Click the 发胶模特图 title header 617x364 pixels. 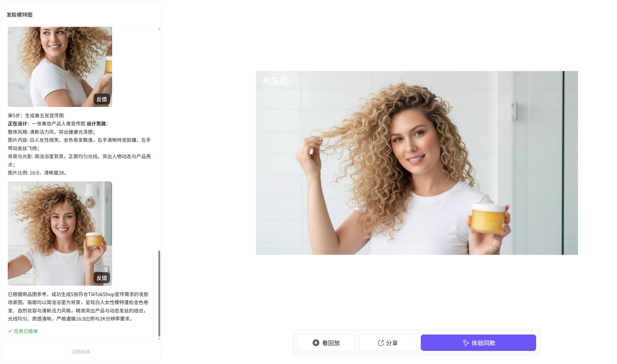(20, 15)
